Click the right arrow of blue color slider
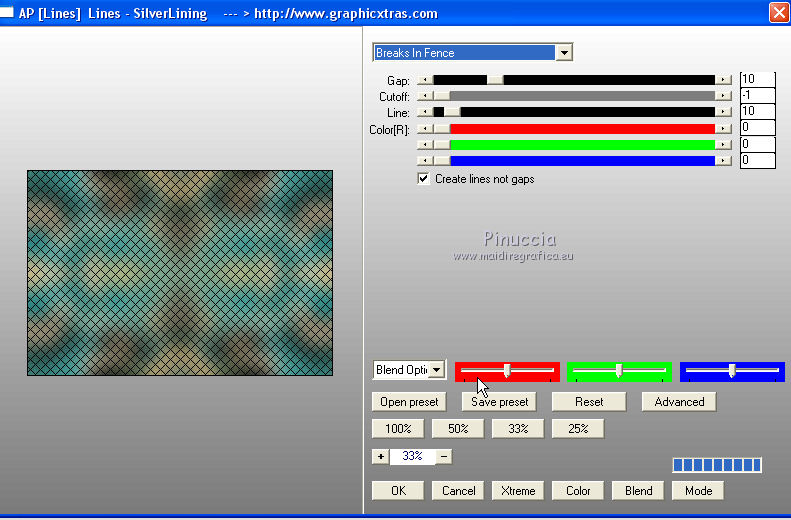The width and height of the screenshot is (791, 520). click(723, 160)
